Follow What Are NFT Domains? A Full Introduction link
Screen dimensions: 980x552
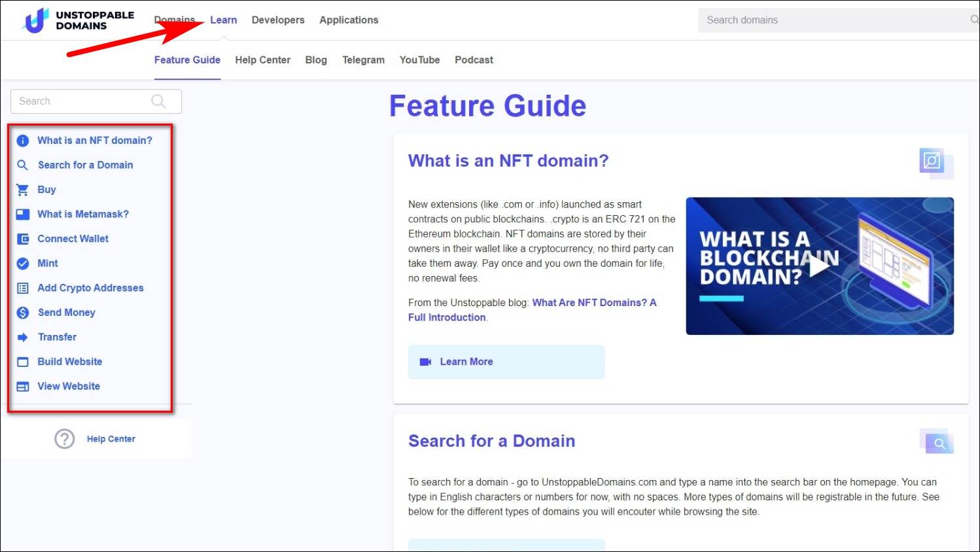532,310
